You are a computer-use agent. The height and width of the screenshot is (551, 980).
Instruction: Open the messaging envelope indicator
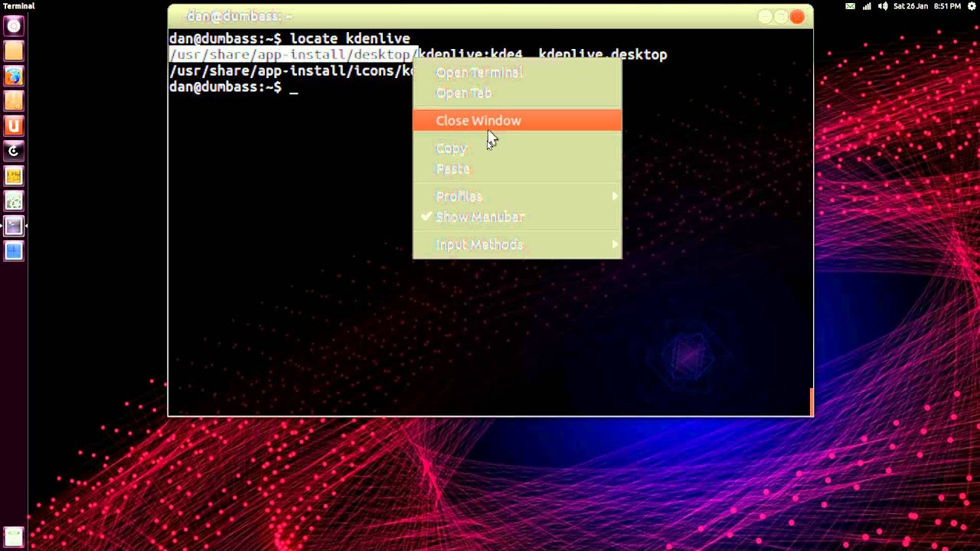[x=850, y=6]
